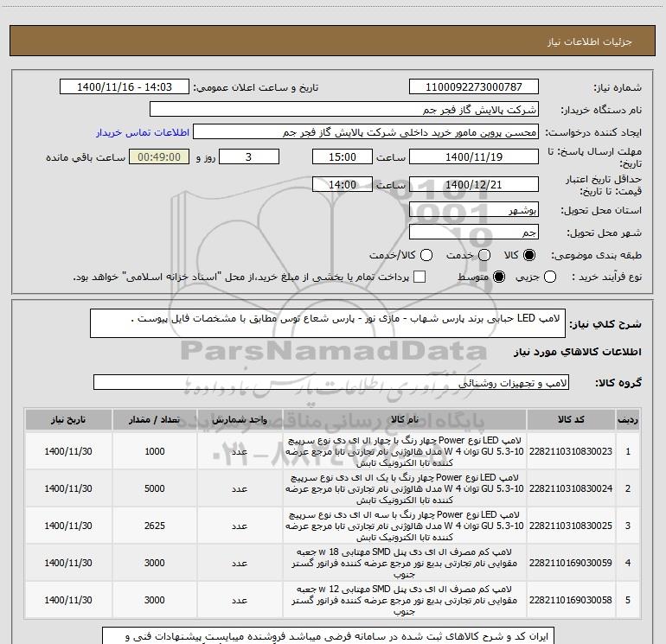Click row 1 product name with چهار ال ای دی

[405, 451]
